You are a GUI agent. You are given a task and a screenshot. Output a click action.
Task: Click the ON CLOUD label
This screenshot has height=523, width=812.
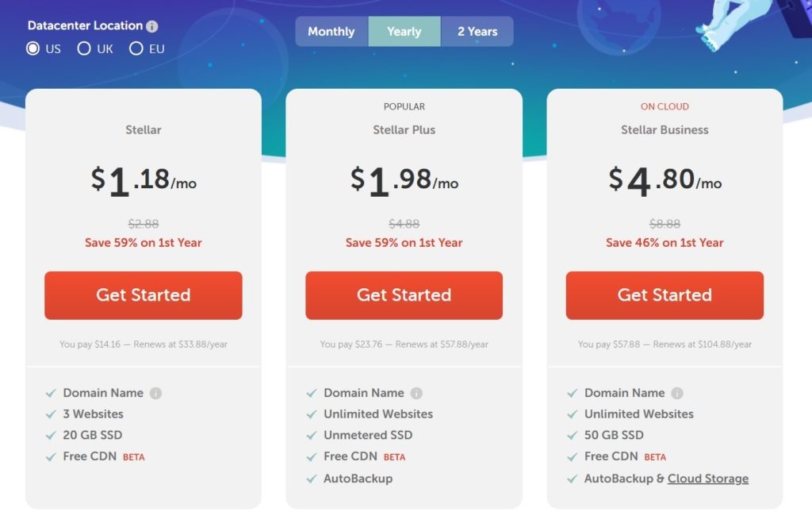(665, 107)
